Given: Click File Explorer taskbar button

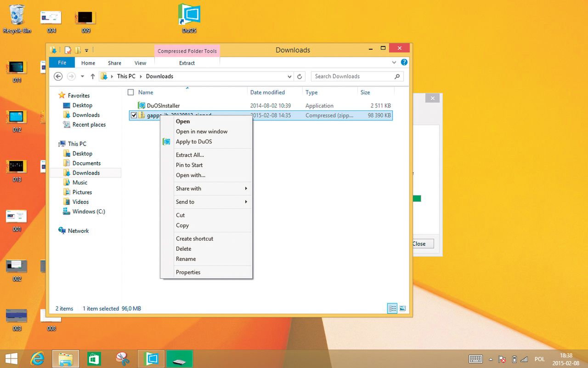Looking at the screenshot, I should pyautogui.click(x=66, y=359).
